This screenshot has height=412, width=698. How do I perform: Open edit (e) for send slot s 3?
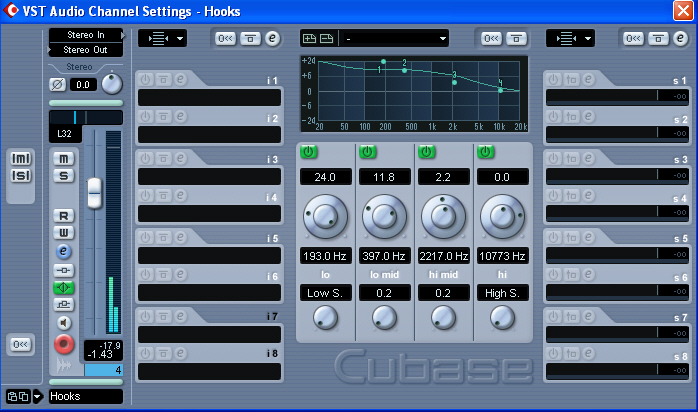(x=588, y=158)
